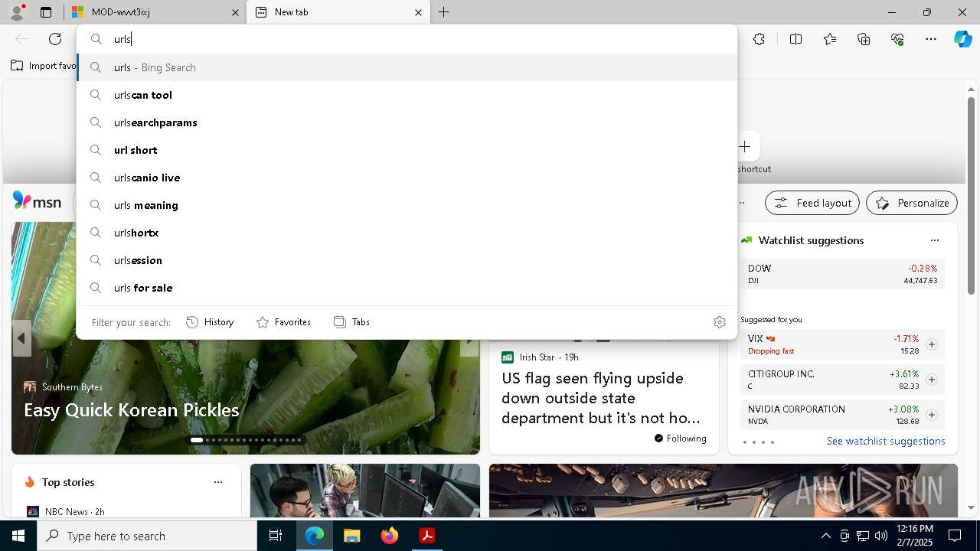Viewport: 980px width, 551px height.
Task: Open Windows Start menu
Action: (18, 536)
